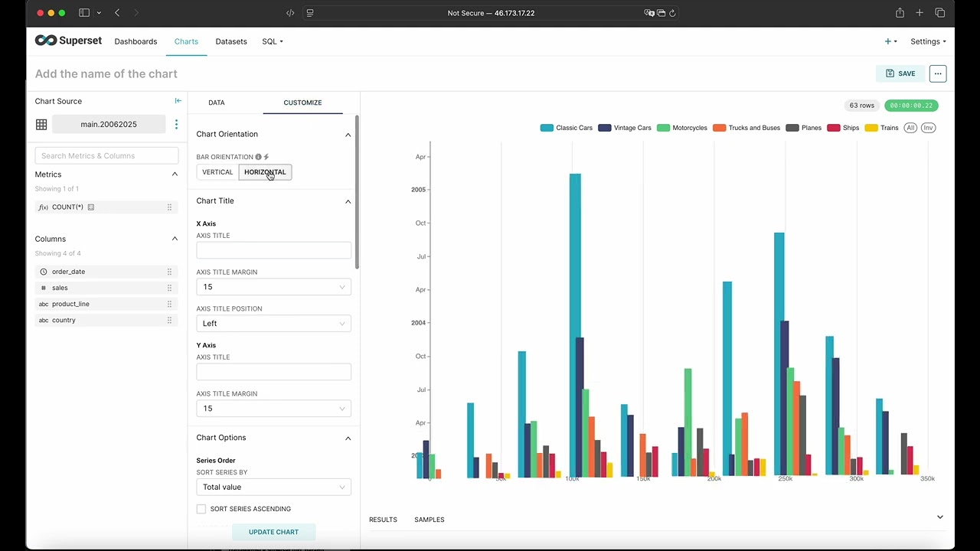
Task: Click drag handle of order_date column
Action: tap(169, 272)
